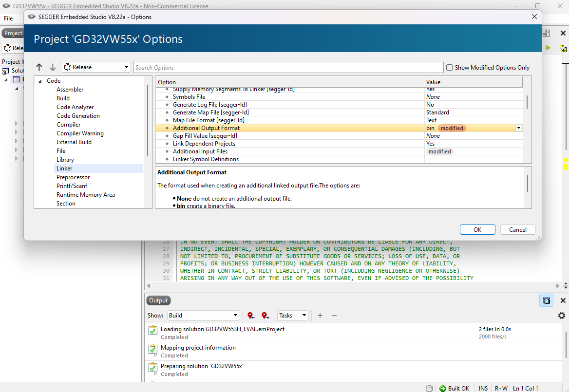Open Additional Output Format value dropdown arrow
The height and width of the screenshot is (392, 569).
pyautogui.click(x=519, y=128)
